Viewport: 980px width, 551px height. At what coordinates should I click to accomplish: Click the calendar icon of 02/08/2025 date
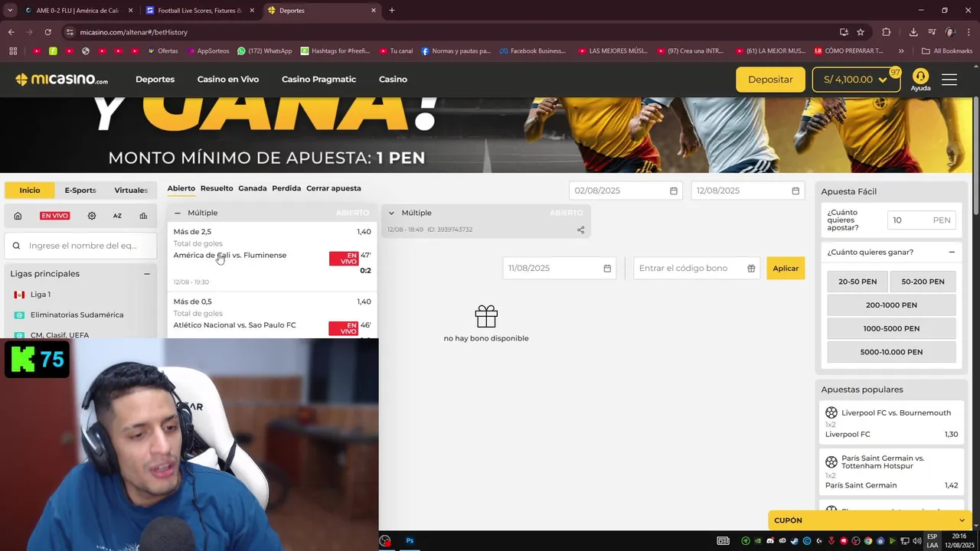674,191
